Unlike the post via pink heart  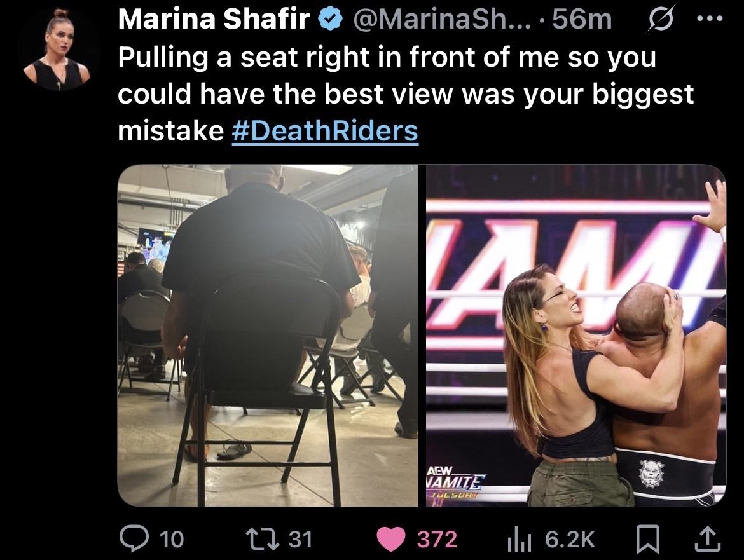point(390,540)
